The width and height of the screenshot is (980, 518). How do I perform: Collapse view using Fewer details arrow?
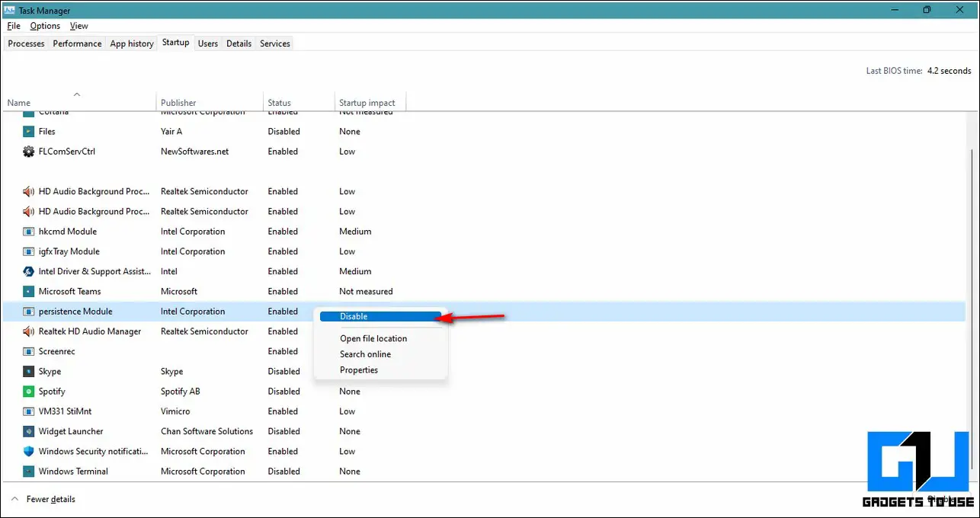coord(14,500)
